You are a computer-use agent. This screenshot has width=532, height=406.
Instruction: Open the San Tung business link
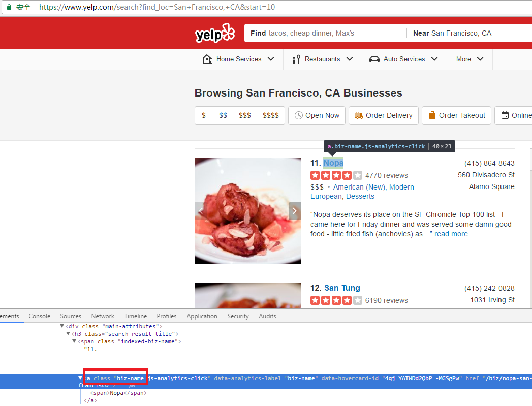342,288
